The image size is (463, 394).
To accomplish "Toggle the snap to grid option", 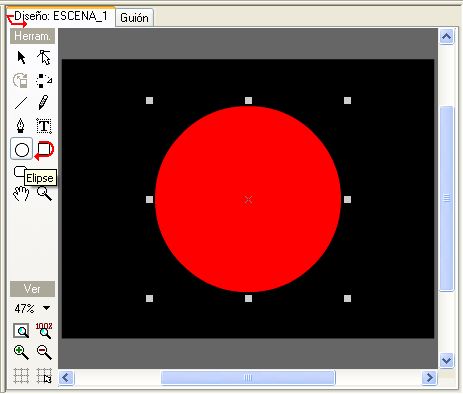I will [44, 376].
